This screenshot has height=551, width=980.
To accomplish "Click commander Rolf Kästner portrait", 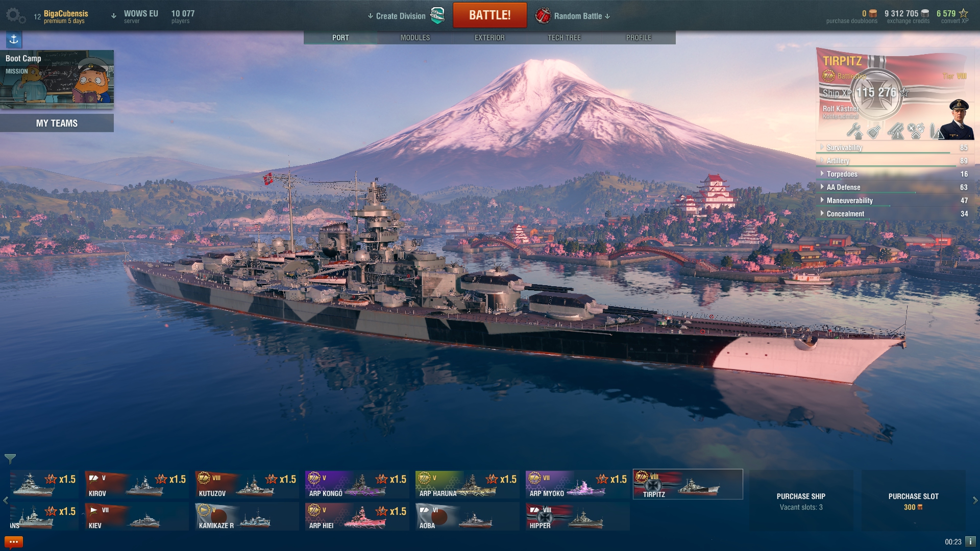I will [958, 119].
